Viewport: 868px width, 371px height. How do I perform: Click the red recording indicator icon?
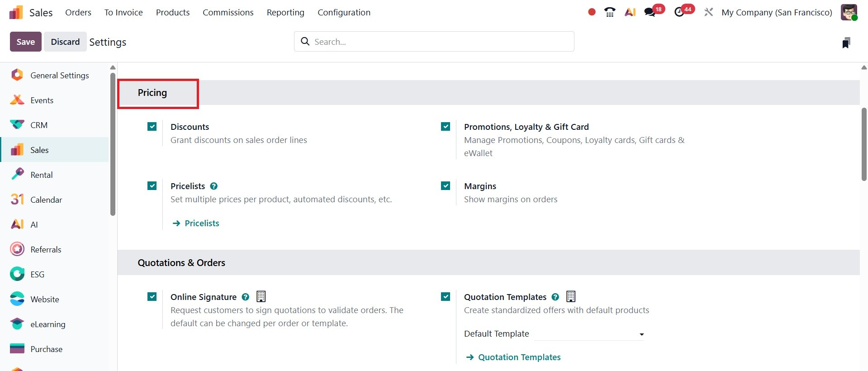pyautogui.click(x=592, y=12)
